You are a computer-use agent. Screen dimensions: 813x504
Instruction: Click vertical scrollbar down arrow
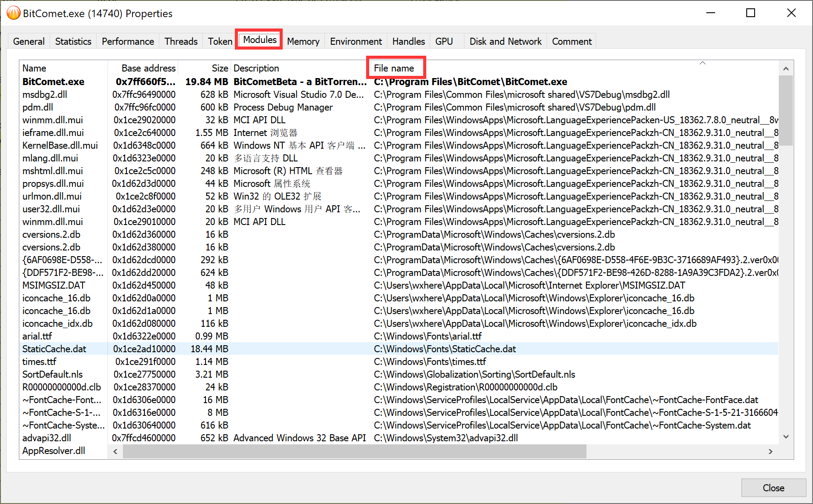coord(786,437)
